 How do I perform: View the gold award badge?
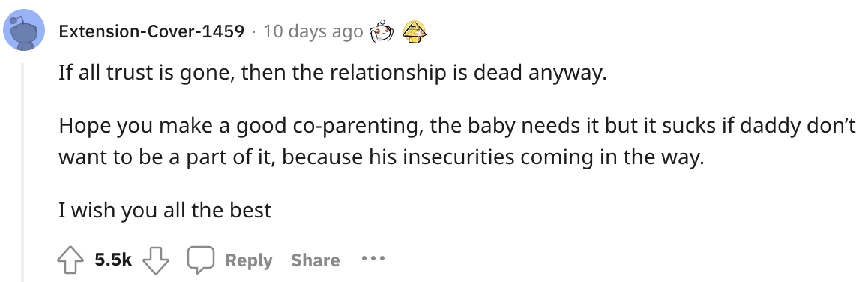[415, 32]
